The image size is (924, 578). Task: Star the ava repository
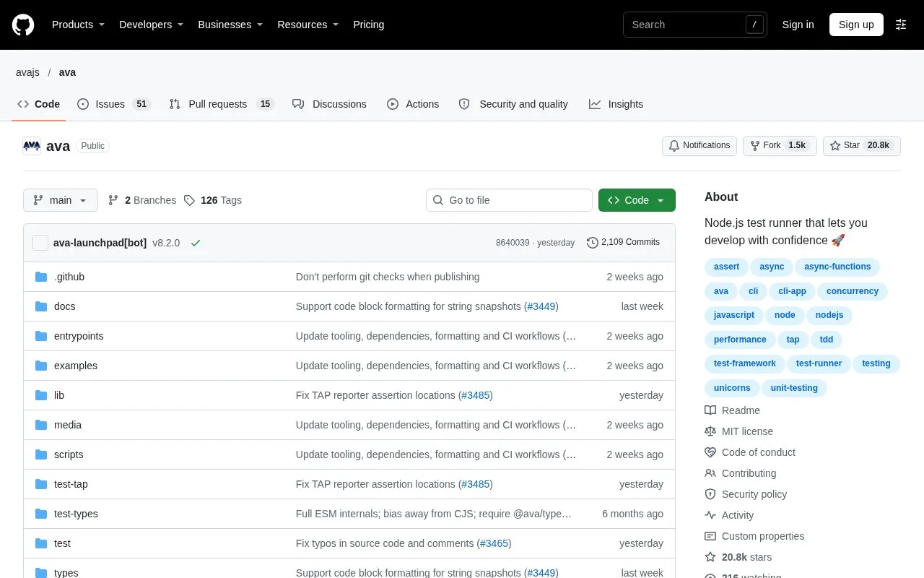pyautogui.click(x=862, y=145)
